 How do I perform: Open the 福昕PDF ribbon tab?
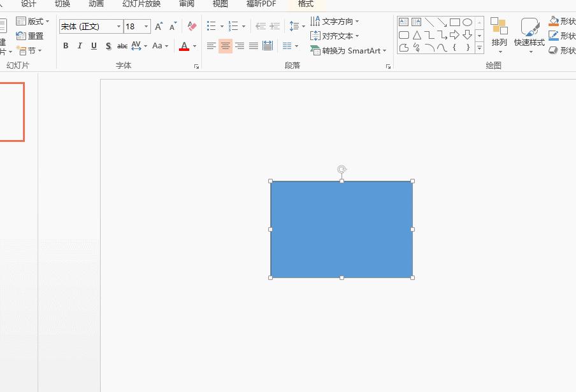tap(262, 4)
